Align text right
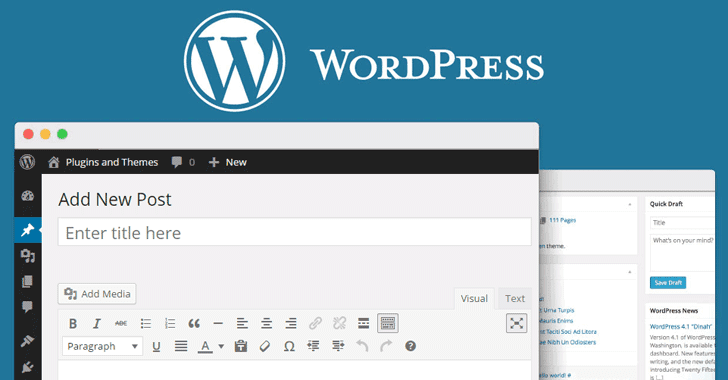Viewport: 728px width, 380px height. 291,323
